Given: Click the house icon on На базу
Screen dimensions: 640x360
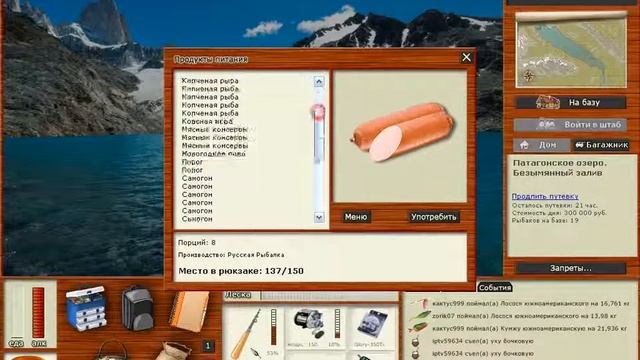Looking at the screenshot, I should coord(547,102).
